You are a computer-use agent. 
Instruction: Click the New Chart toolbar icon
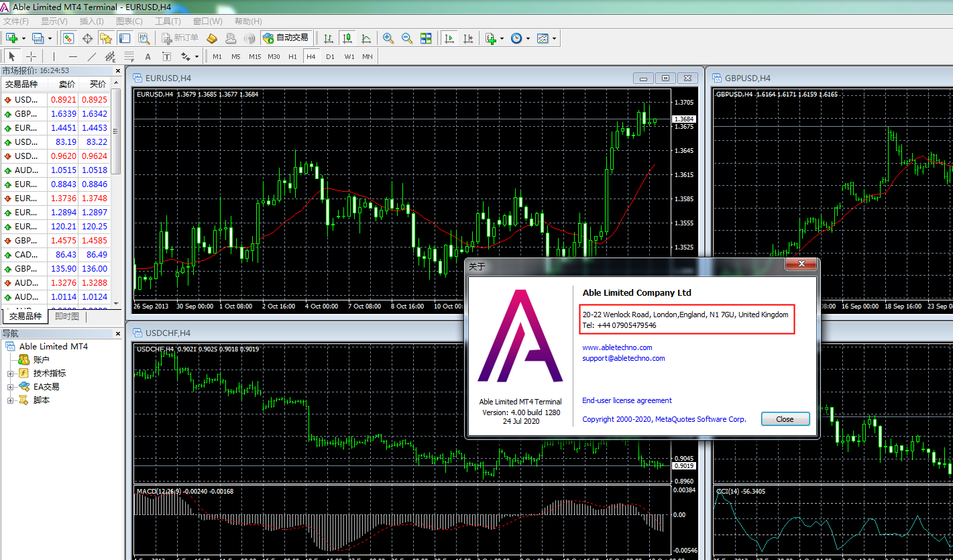[x=11, y=38]
